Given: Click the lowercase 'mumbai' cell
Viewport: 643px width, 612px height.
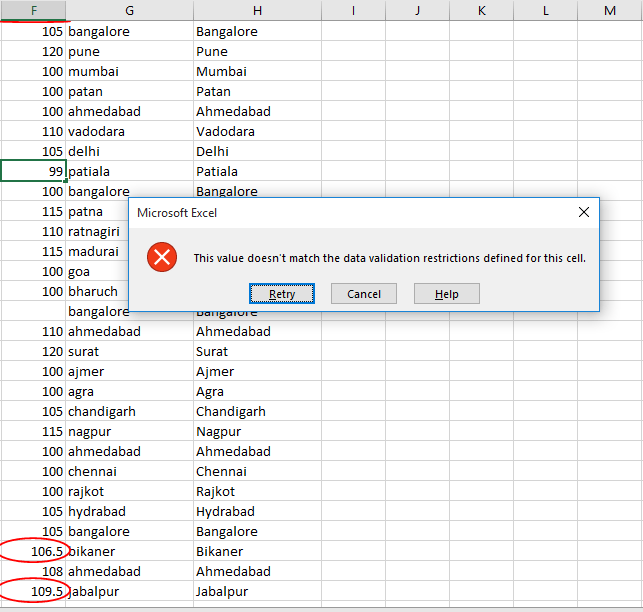Looking at the screenshot, I should [129, 71].
